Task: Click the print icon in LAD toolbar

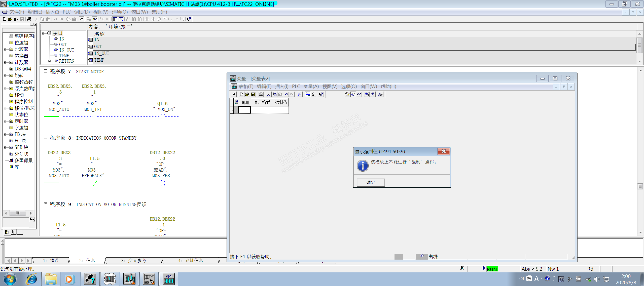Action: [29, 19]
